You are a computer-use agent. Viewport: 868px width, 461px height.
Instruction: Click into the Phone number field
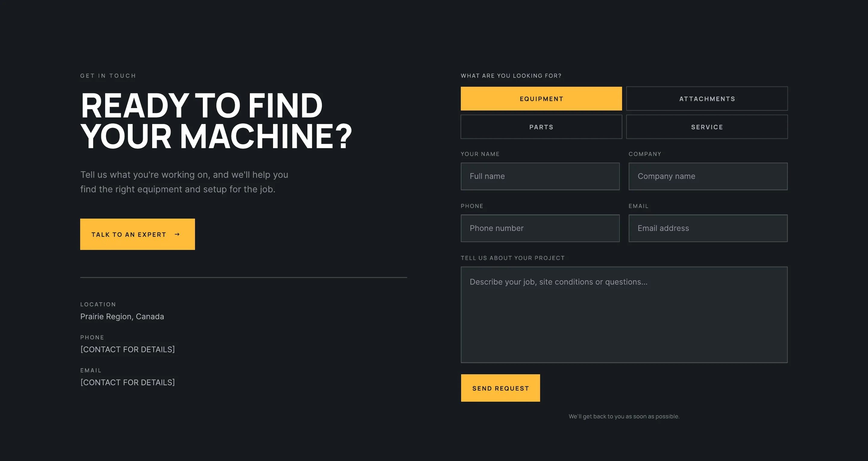coord(540,228)
